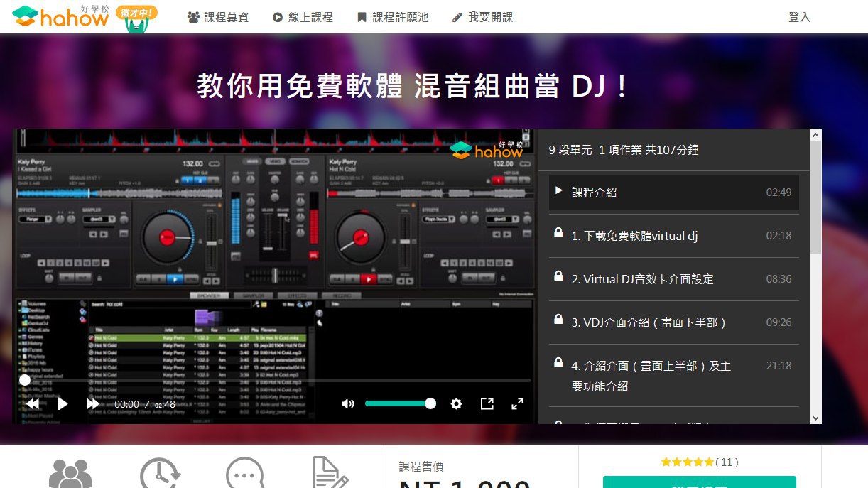Open the 線上課程 menu item

click(303, 17)
